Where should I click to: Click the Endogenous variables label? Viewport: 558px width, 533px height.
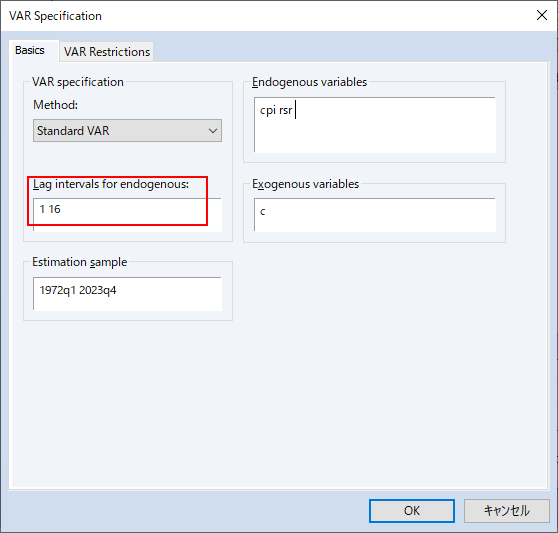coord(309,82)
